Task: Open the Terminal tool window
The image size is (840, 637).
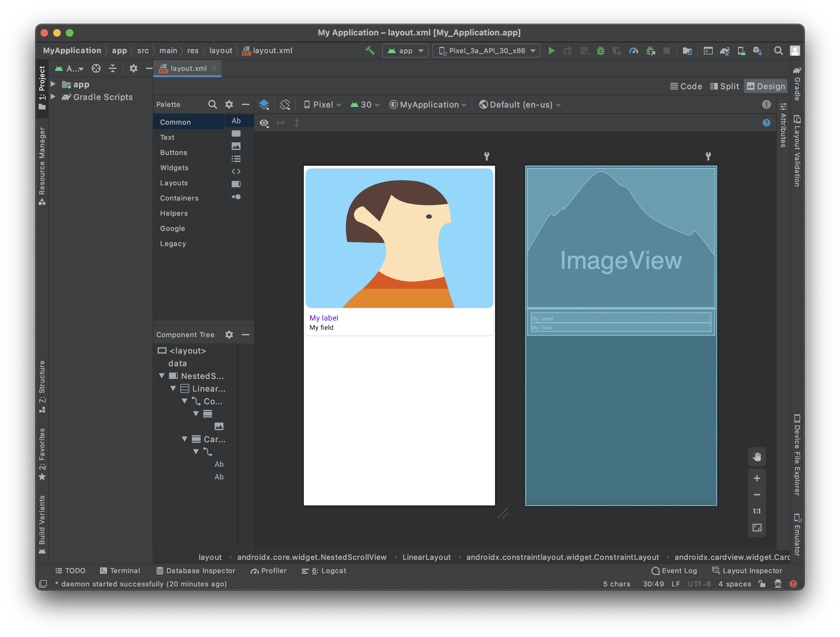Action: coord(120,570)
